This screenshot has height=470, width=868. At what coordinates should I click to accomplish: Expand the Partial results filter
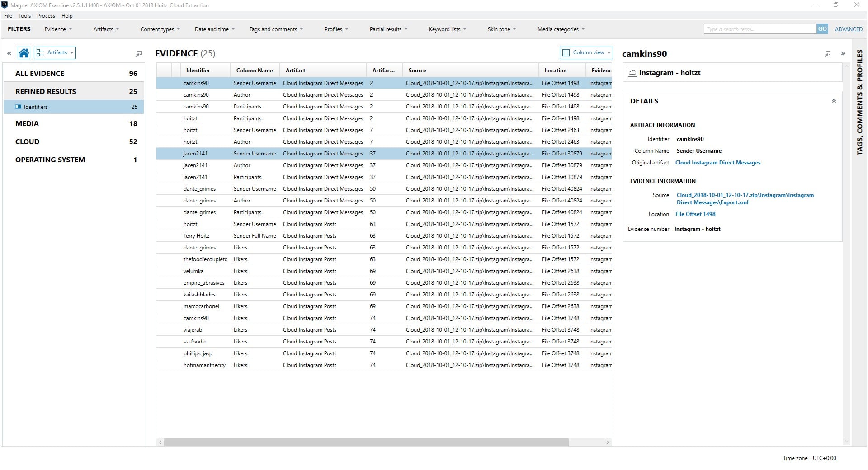click(388, 29)
